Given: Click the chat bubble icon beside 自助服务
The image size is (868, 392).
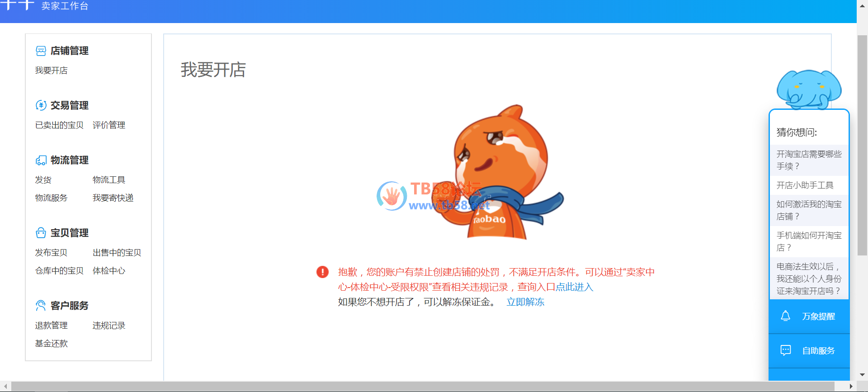Looking at the screenshot, I should click(786, 350).
